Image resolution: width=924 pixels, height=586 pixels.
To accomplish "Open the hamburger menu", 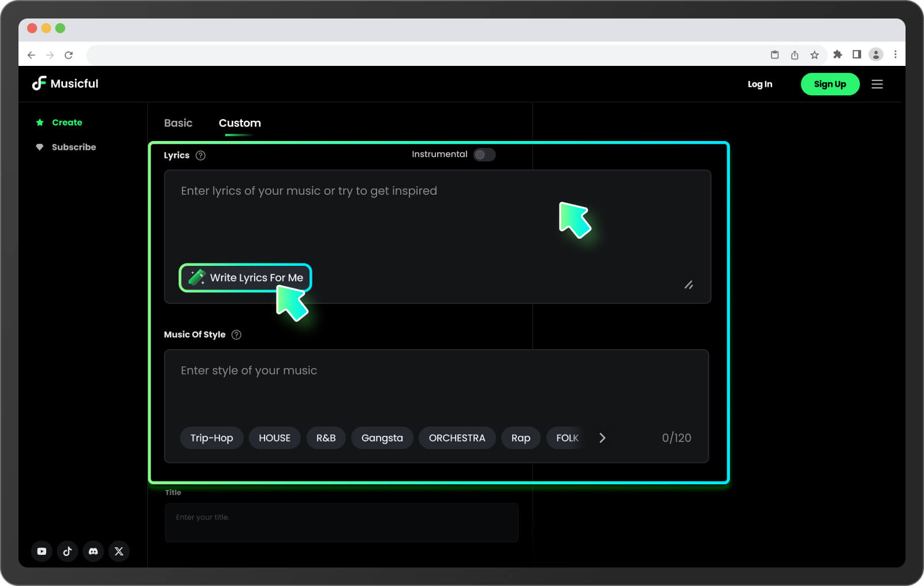I will [877, 84].
